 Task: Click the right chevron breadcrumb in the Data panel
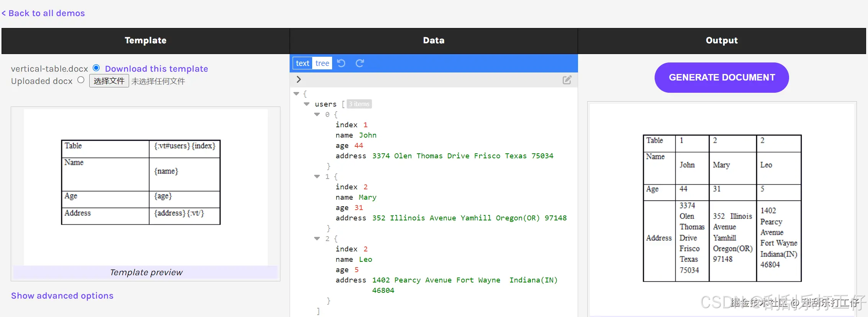(x=299, y=79)
